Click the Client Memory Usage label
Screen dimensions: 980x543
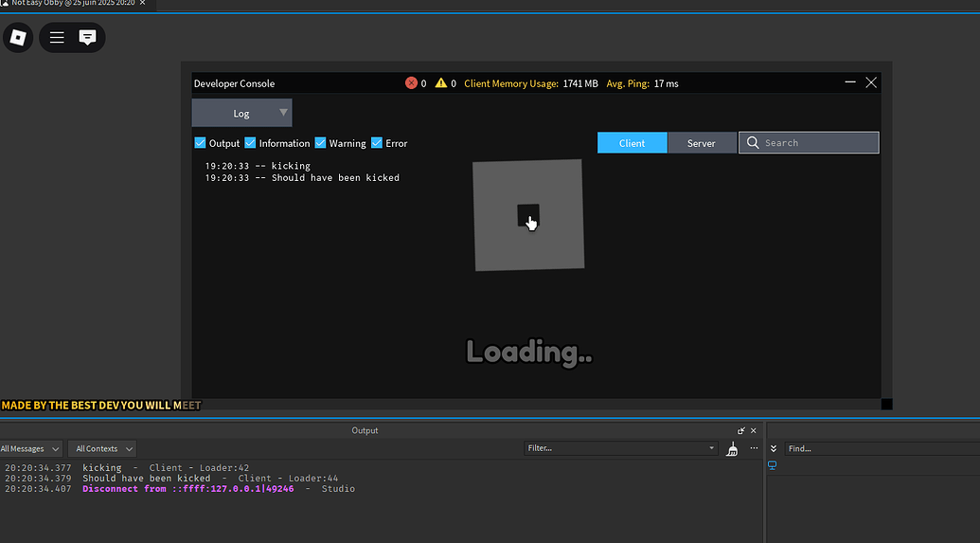click(x=511, y=83)
